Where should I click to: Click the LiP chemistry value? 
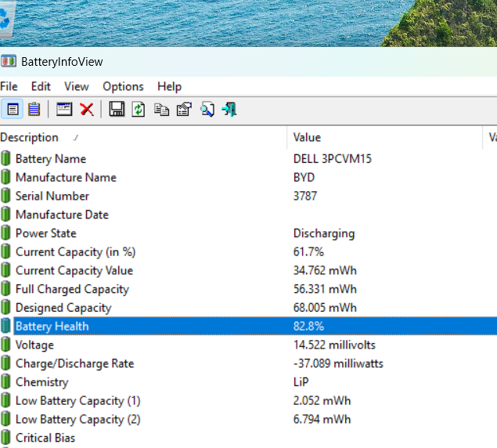tap(301, 382)
